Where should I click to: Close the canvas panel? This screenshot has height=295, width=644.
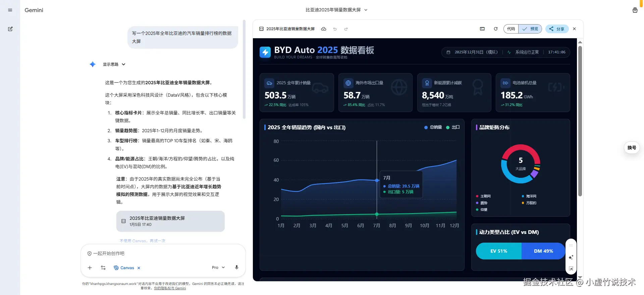click(574, 29)
